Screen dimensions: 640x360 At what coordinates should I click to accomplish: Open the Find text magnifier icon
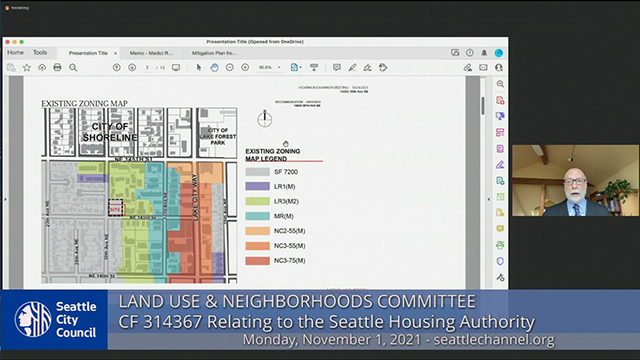pyautogui.click(x=73, y=68)
